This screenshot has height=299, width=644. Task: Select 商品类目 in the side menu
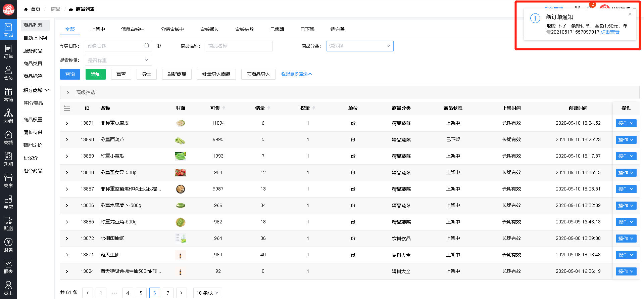tap(33, 63)
